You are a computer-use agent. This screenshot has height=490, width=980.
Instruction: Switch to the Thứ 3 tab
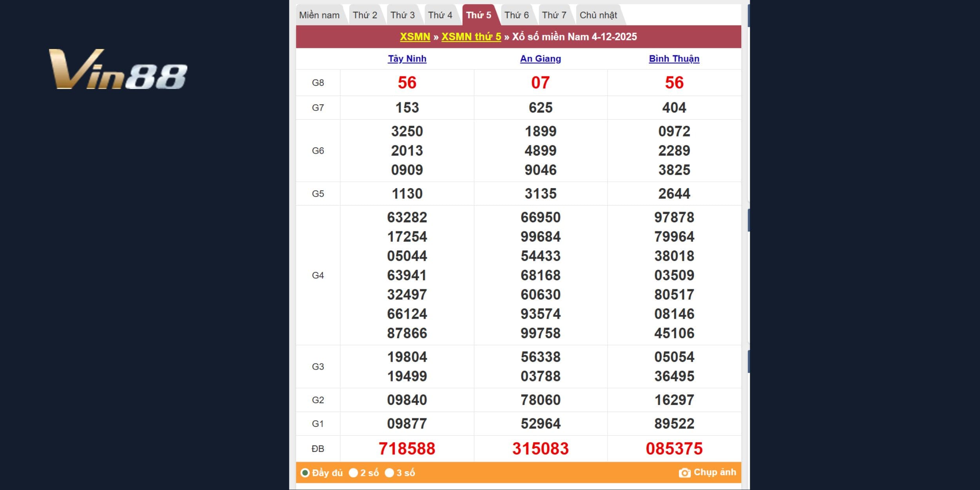pyautogui.click(x=402, y=15)
